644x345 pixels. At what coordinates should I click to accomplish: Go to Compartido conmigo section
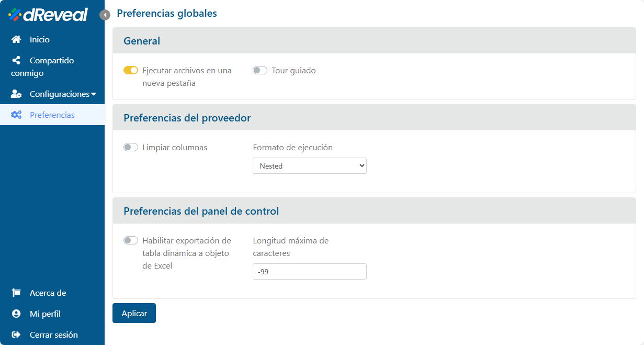point(51,61)
